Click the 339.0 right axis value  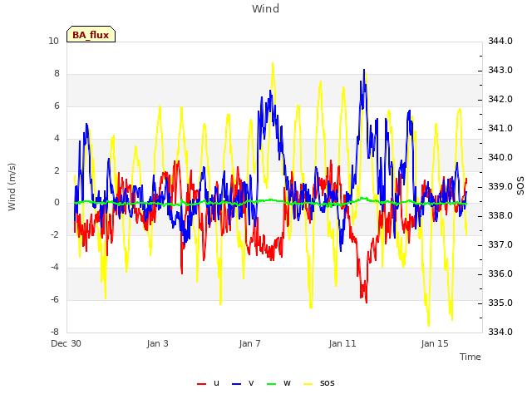click(x=500, y=186)
